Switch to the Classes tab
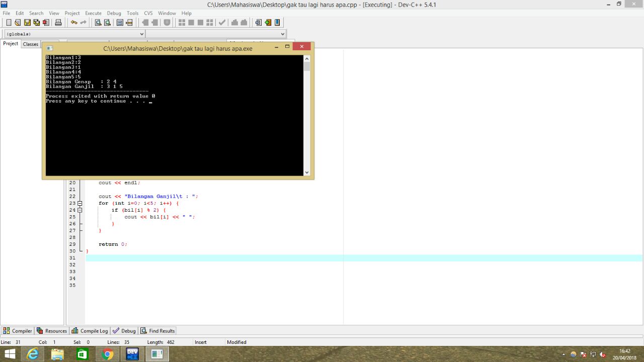The width and height of the screenshot is (644, 362). click(x=30, y=44)
